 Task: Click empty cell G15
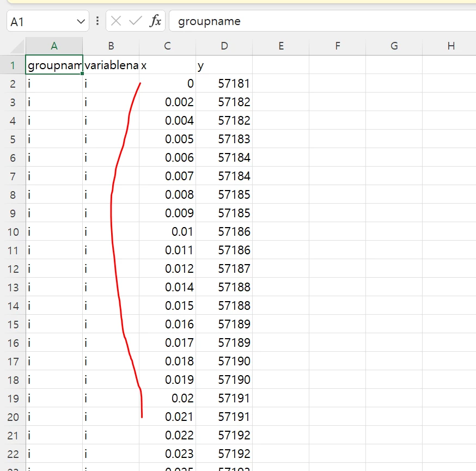point(394,324)
